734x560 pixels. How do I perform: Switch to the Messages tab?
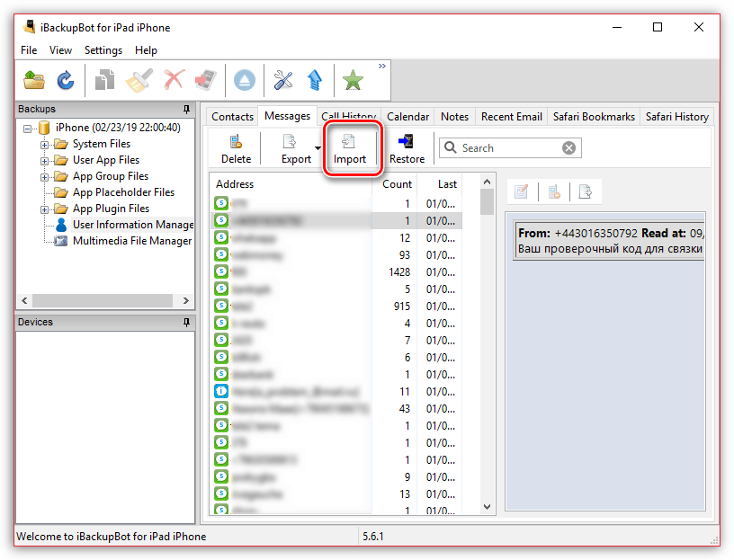coord(287,116)
